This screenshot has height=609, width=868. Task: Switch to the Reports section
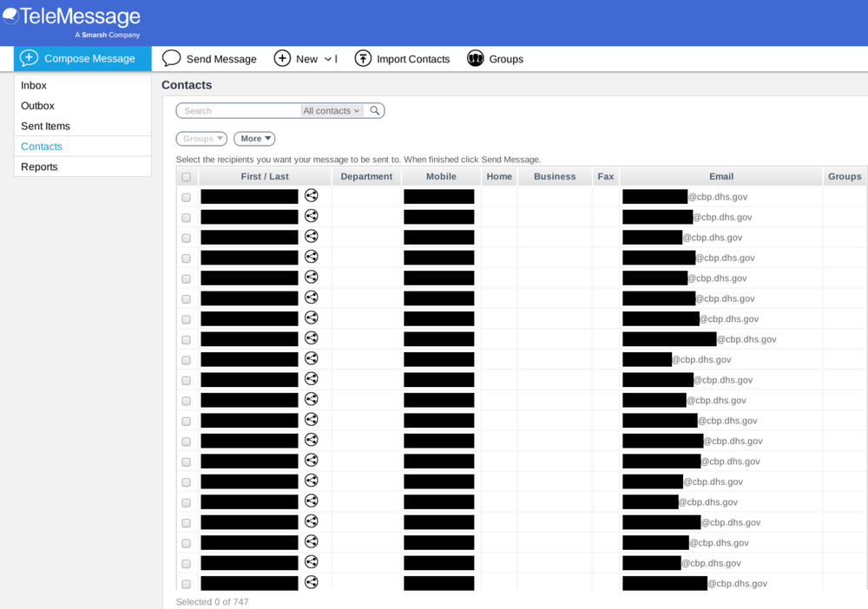(x=38, y=167)
